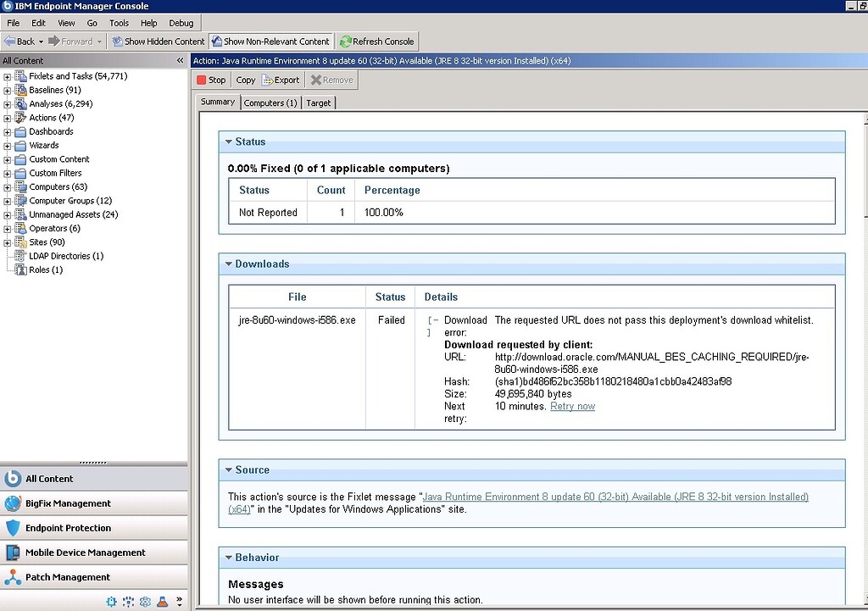Expand the Computers (63) tree node
Screen dimensions: 868x611
pyautogui.click(x=8, y=187)
